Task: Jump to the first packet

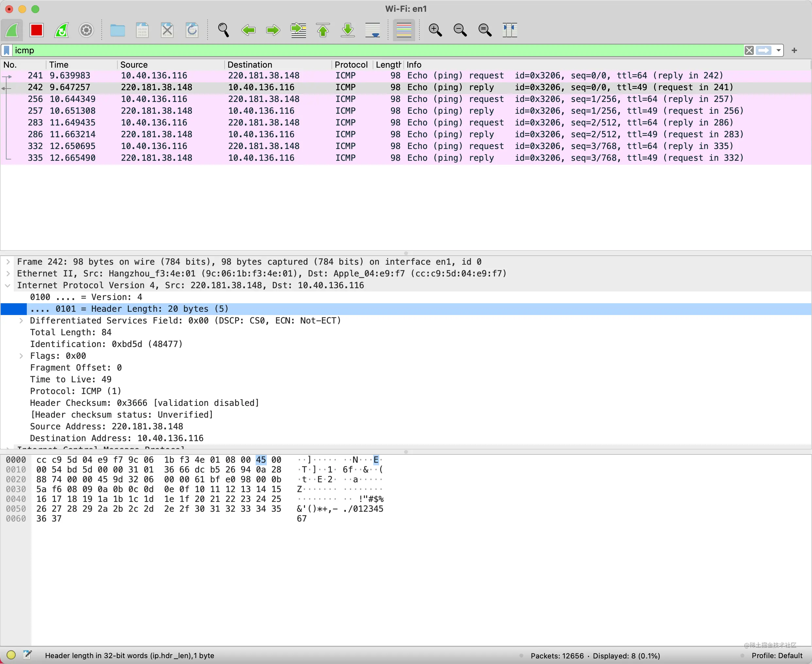Action: (x=323, y=30)
